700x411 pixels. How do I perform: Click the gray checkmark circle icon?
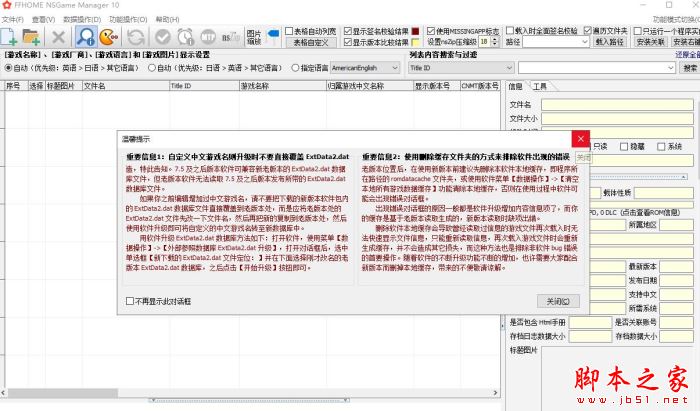[162, 37]
